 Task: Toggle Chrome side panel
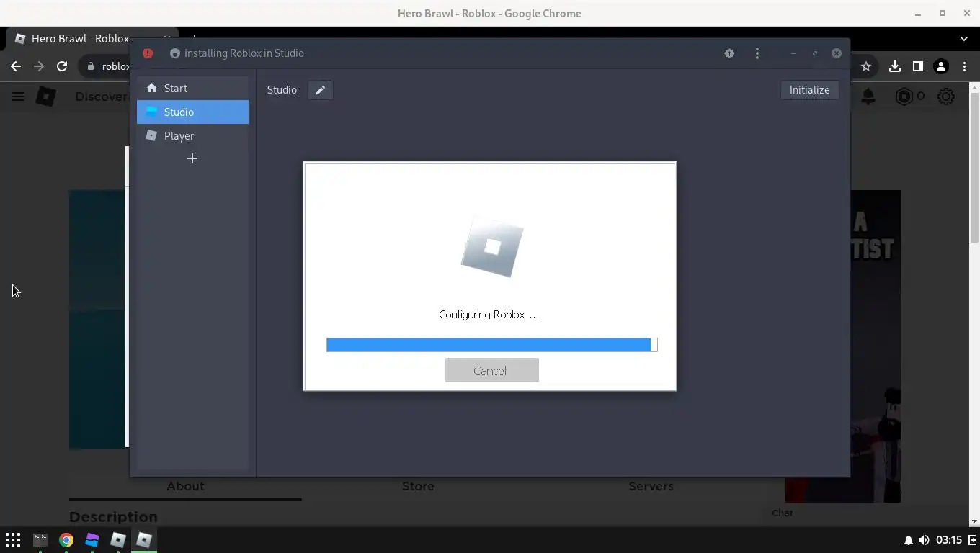[917, 66]
